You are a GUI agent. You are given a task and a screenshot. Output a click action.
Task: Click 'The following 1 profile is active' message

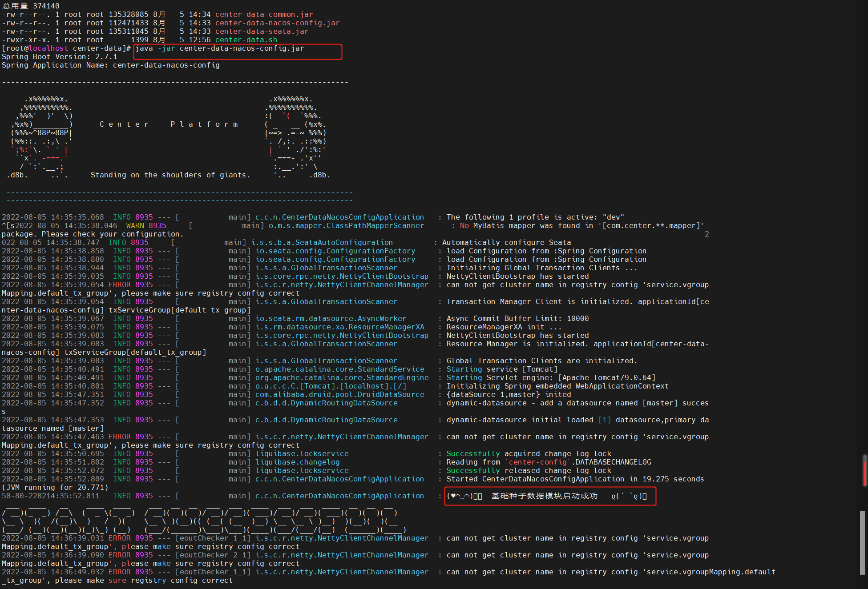click(x=535, y=217)
